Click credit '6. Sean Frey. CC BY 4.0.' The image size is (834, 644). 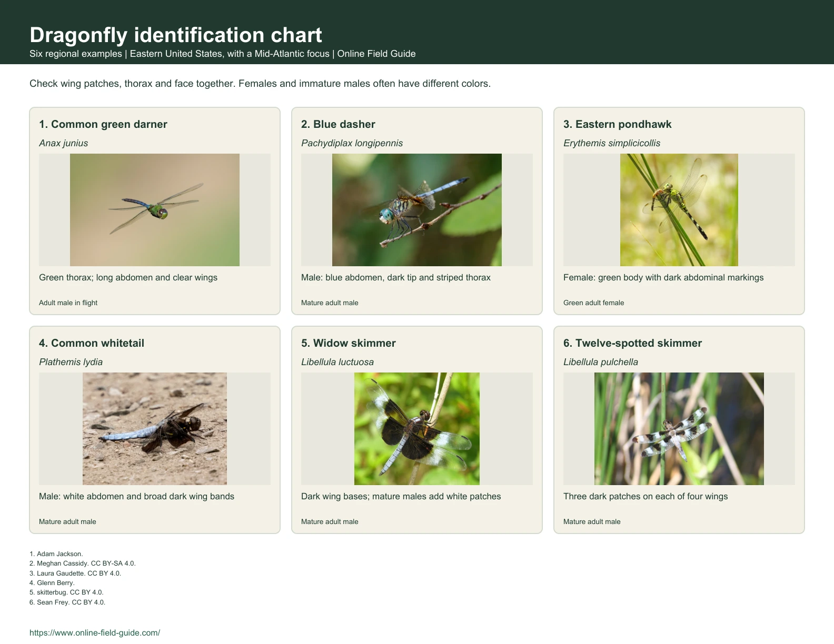tap(67, 602)
